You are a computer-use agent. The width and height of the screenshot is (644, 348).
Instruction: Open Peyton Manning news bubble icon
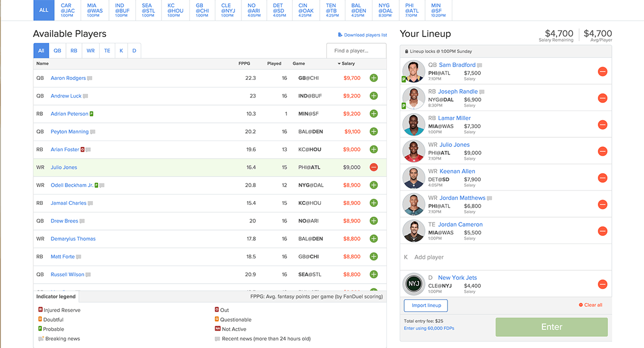[93, 132]
